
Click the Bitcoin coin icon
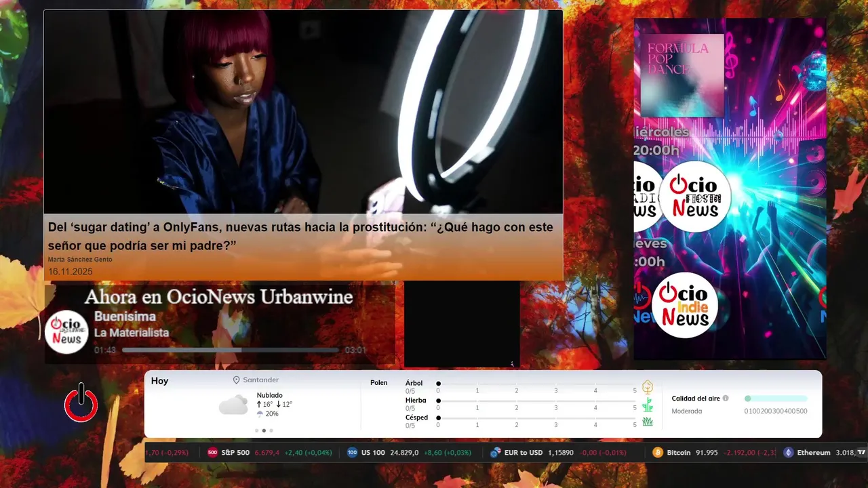click(658, 453)
